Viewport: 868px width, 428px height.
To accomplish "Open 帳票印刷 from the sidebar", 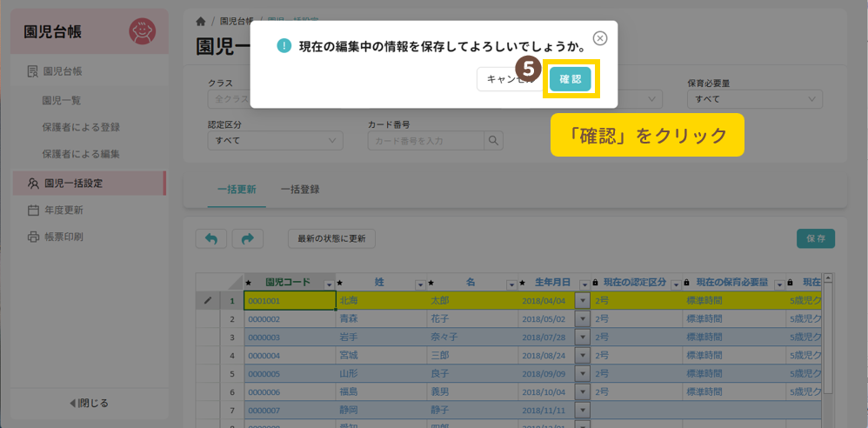I will click(63, 237).
